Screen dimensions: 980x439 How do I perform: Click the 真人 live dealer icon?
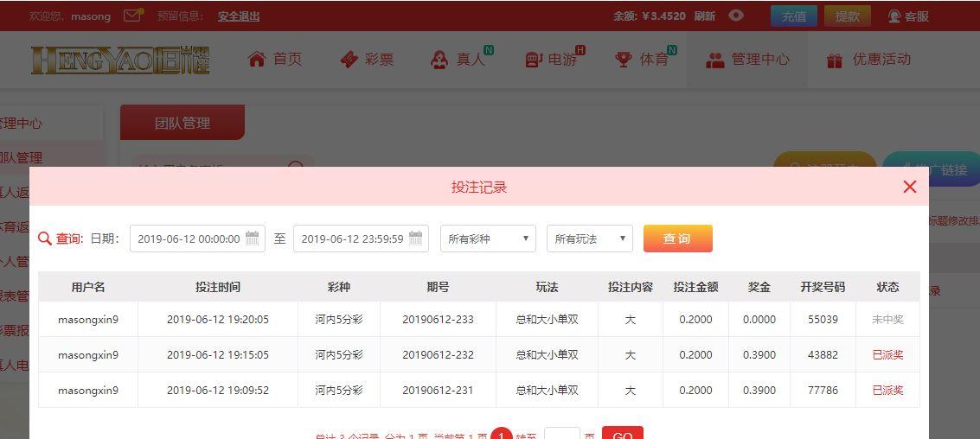439,60
